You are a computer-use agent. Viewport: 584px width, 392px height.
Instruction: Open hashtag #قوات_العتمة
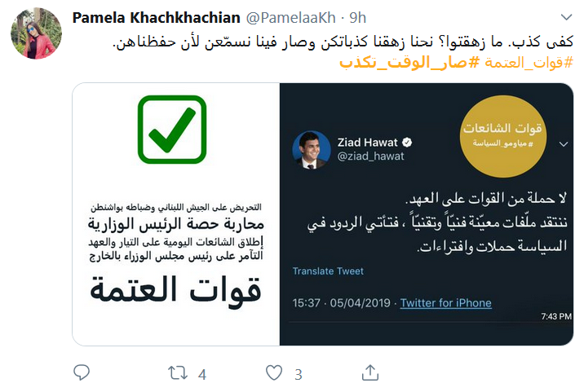[x=529, y=63]
